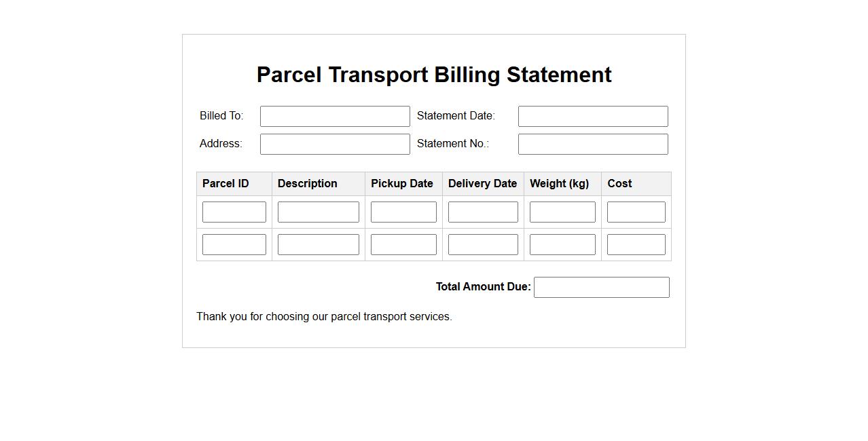Screen dimensions: 868x441
Task: Focus second row Parcel ID field
Action: 234,244
